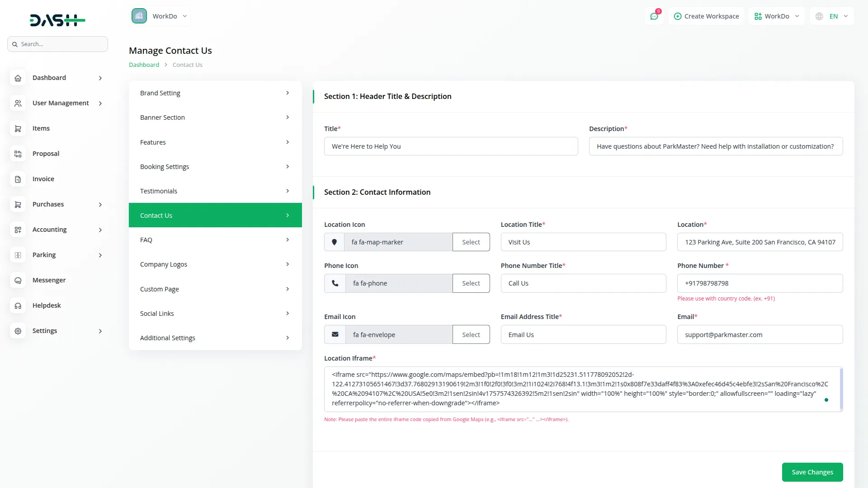Open the Social Links settings section
868x488 pixels.
click(215, 314)
